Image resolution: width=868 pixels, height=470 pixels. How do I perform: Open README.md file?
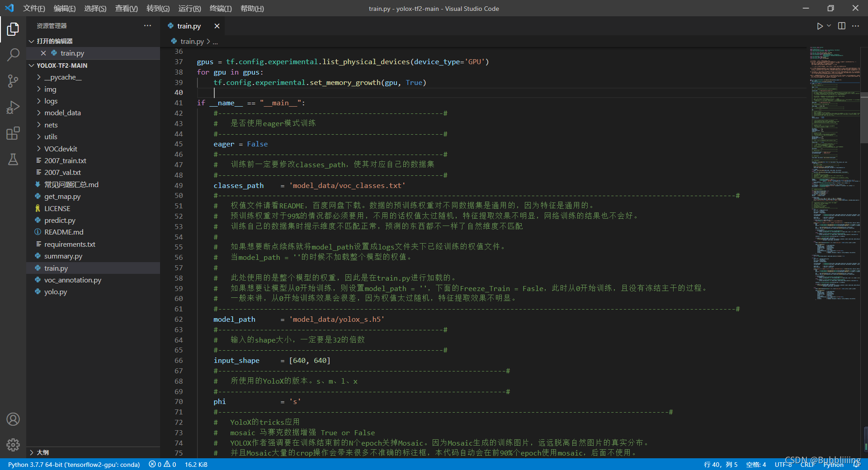[93, 232]
